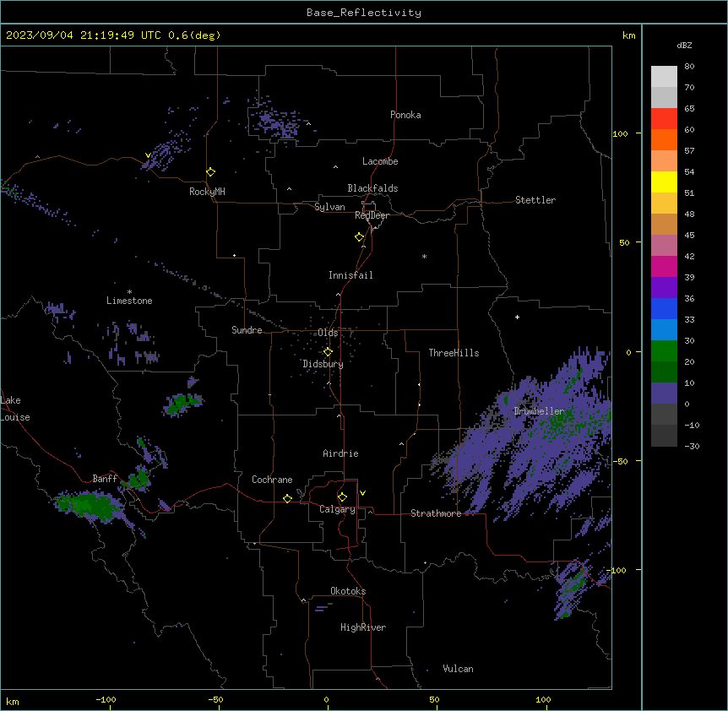
Task: Select the bright green 30 dBZ legend swatch
Action: click(x=664, y=351)
